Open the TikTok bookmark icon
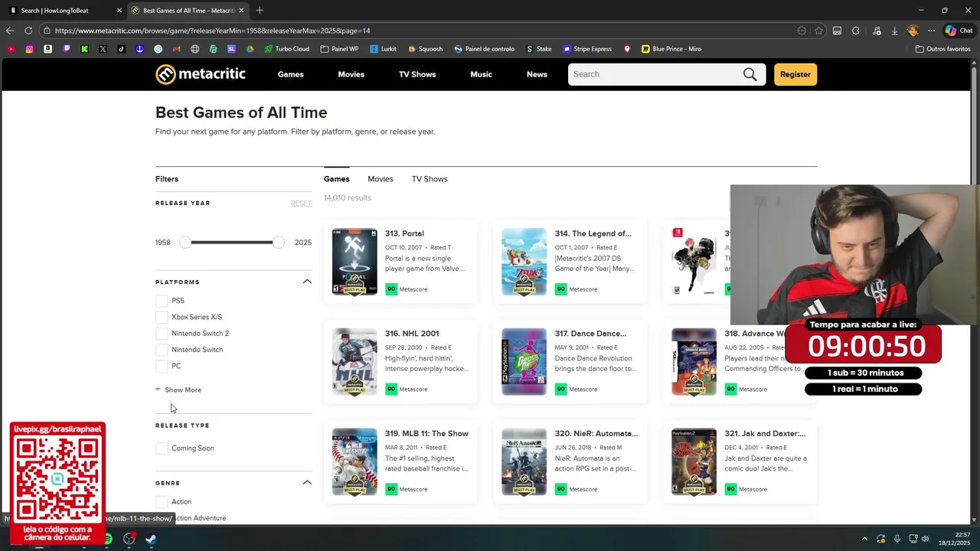 click(121, 49)
